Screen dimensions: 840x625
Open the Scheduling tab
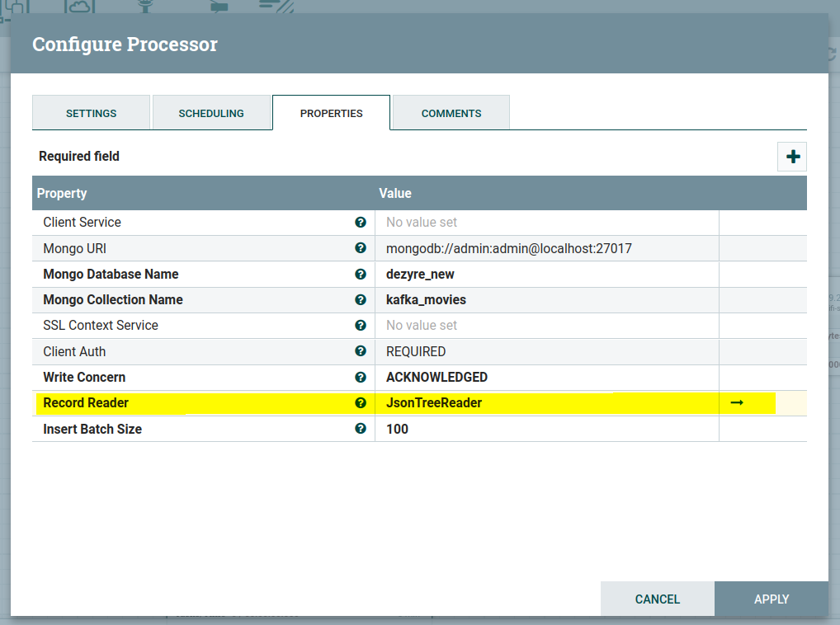(211, 113)
